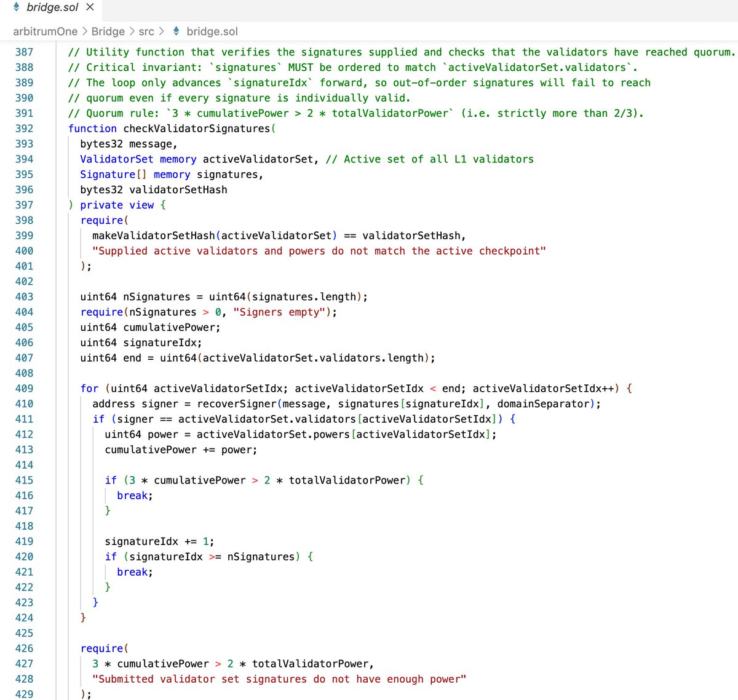Screen dimensions: 738x700
Task: Click bridge.sol in the breadcrumb
Action: (x=212, y=31)
